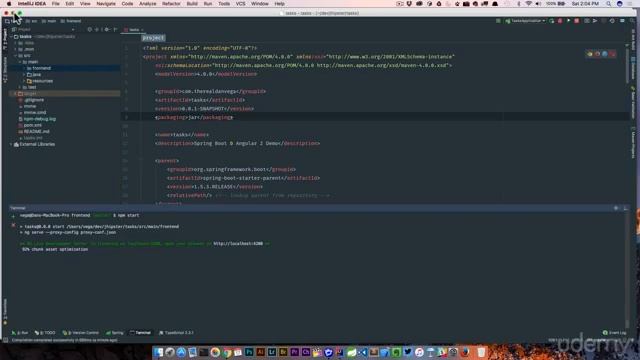Open the Refactor menu
The height and width of the screenshot is (360, 640).
click(171, 4)
